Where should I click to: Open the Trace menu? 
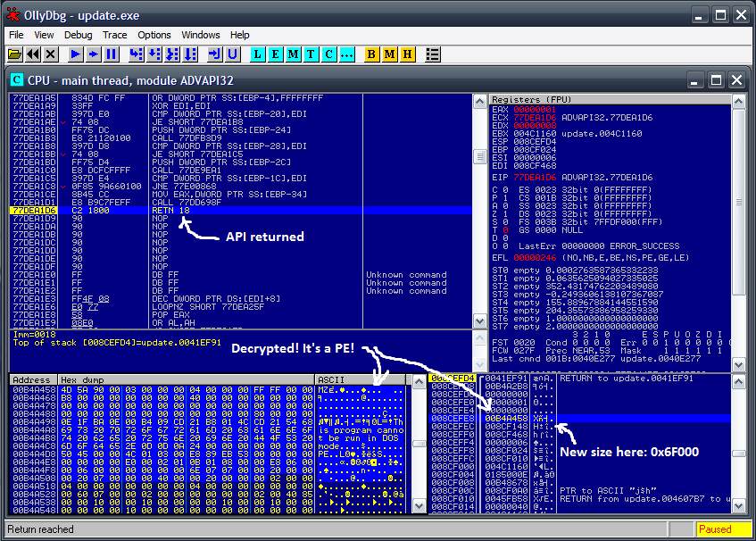coord(114,35)
